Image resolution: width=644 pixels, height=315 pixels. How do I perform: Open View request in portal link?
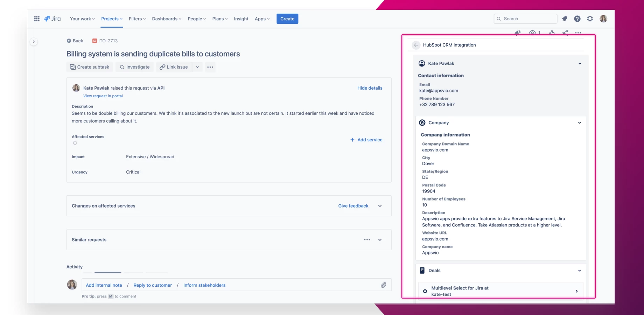103,96
